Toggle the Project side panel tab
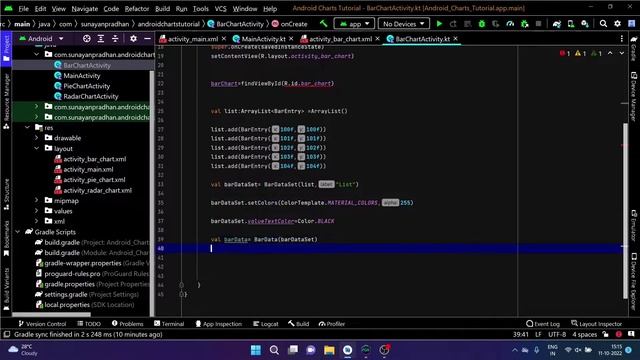 (6, 48)
